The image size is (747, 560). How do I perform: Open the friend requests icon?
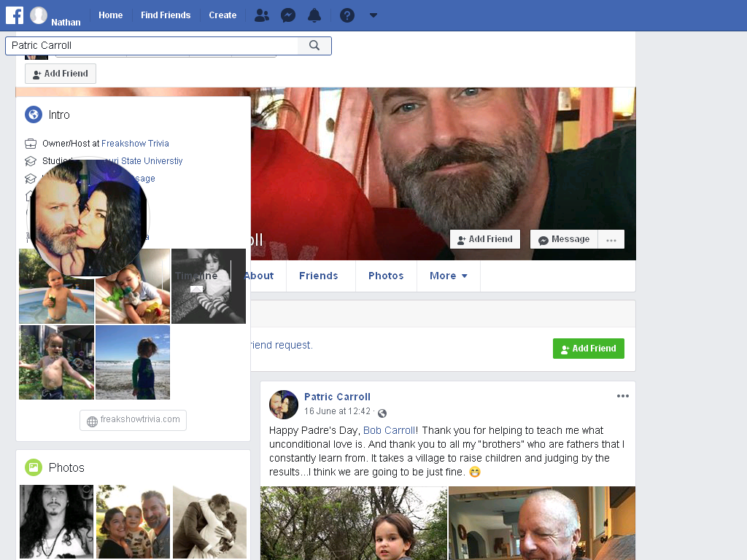coord(262,16)
